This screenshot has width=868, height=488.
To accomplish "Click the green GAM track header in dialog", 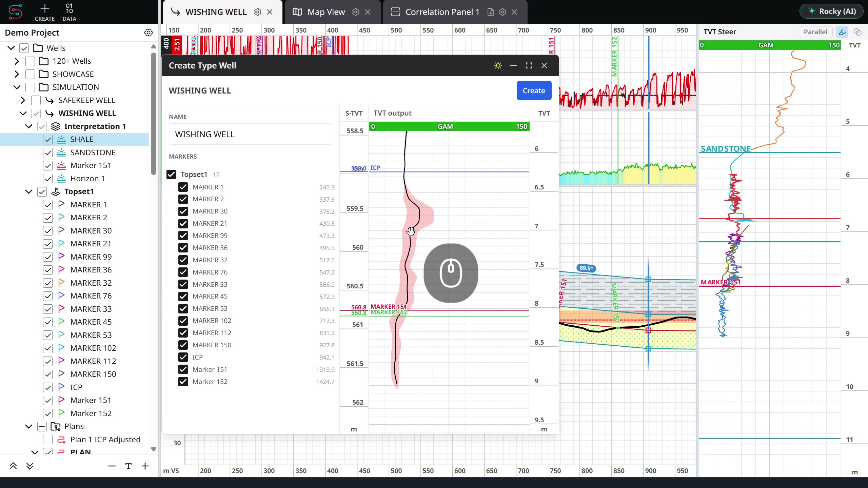I will coord(449,126).
